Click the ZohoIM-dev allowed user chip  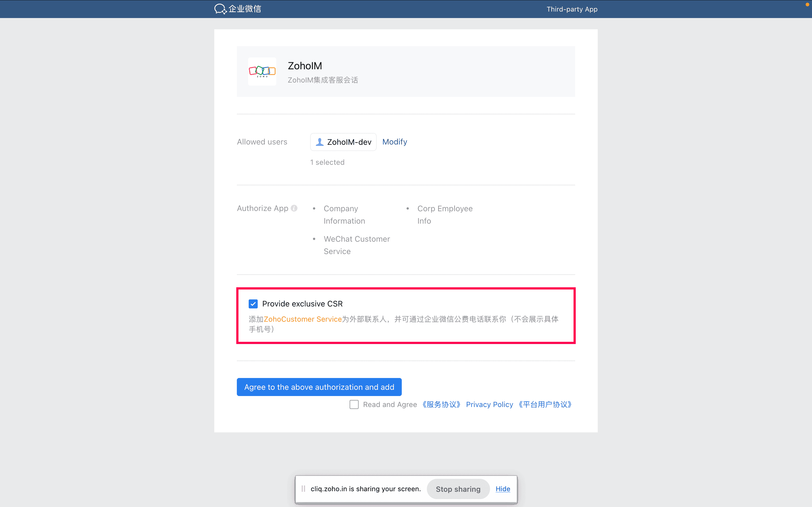[x=343, y=142]
